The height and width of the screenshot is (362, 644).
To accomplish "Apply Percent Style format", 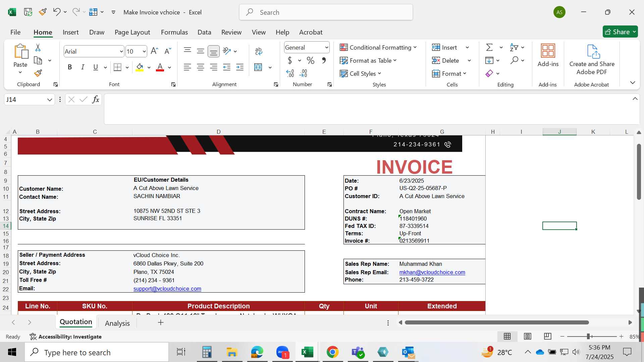I will pos(311,61).
